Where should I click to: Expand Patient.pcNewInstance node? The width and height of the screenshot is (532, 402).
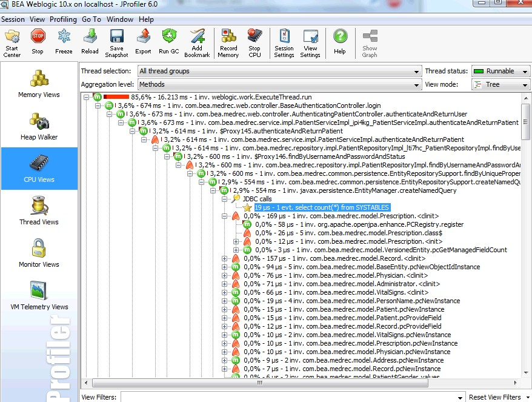224,309
